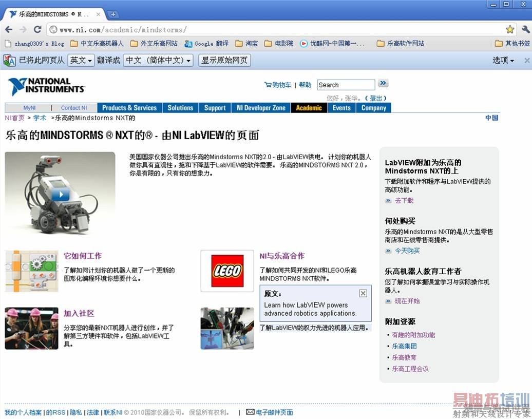Open the 乐高软件网站 bookmark folder
Screen dimensions: 532x419
coord(401,44)
